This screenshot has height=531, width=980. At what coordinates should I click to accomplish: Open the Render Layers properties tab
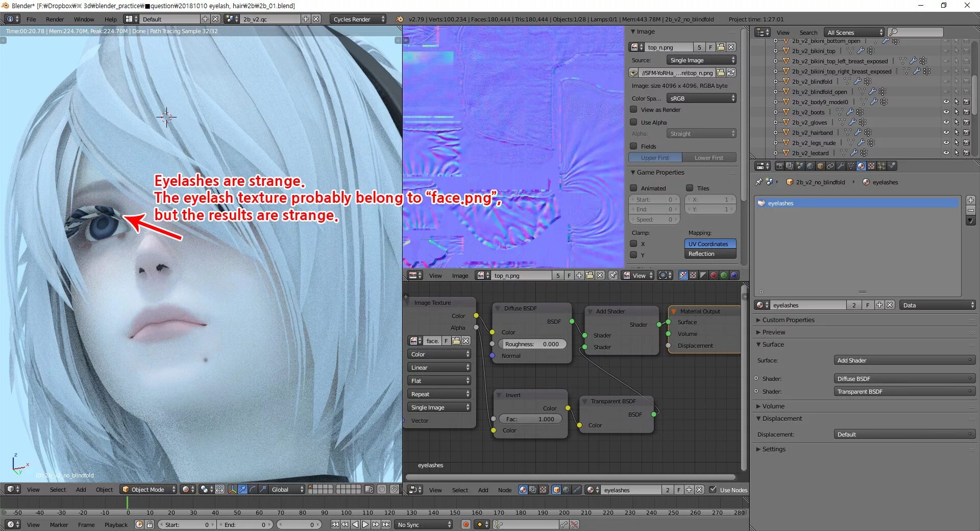tap(790, 166)
